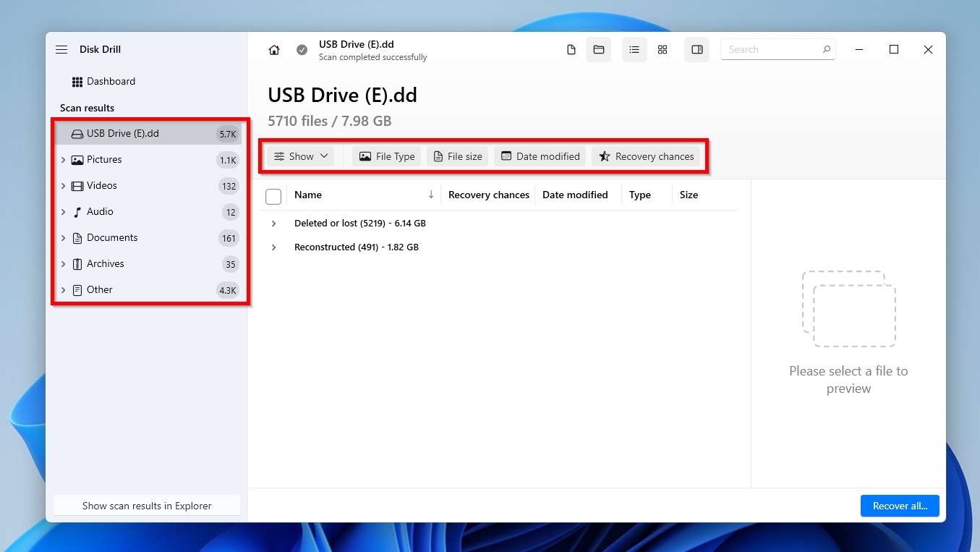Go to home via house icon

click(274, 50)
